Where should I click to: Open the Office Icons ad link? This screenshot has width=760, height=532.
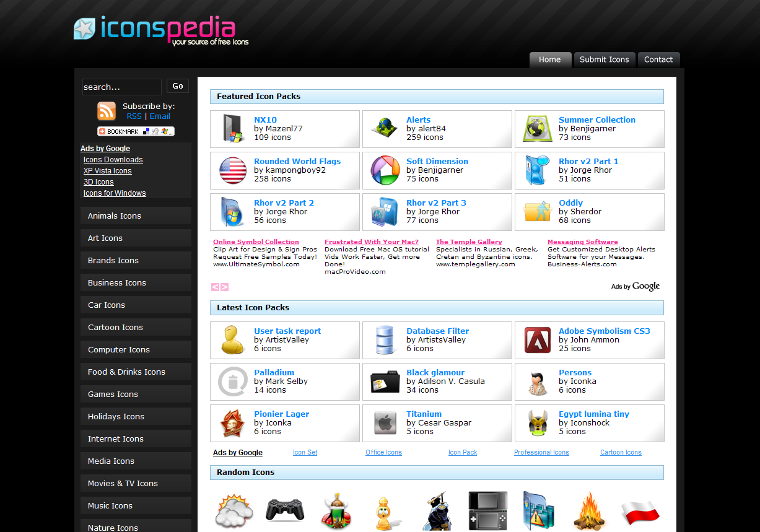pos(383,453)
